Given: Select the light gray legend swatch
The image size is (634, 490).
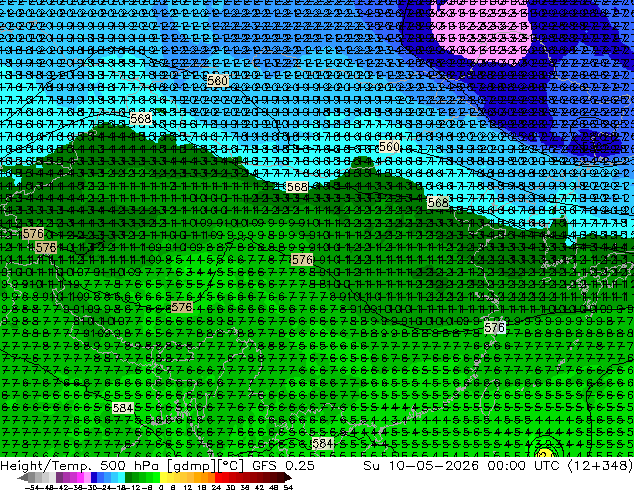Looking at the screenshot, I should point(52,478).
